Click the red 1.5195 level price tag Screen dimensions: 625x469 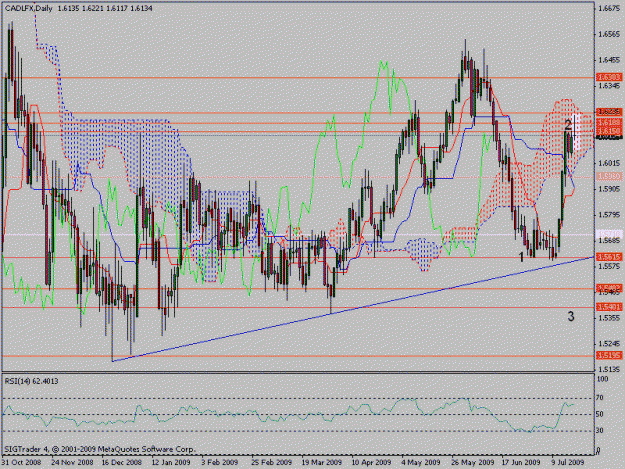pyautogui.click(x=609, y=355)
